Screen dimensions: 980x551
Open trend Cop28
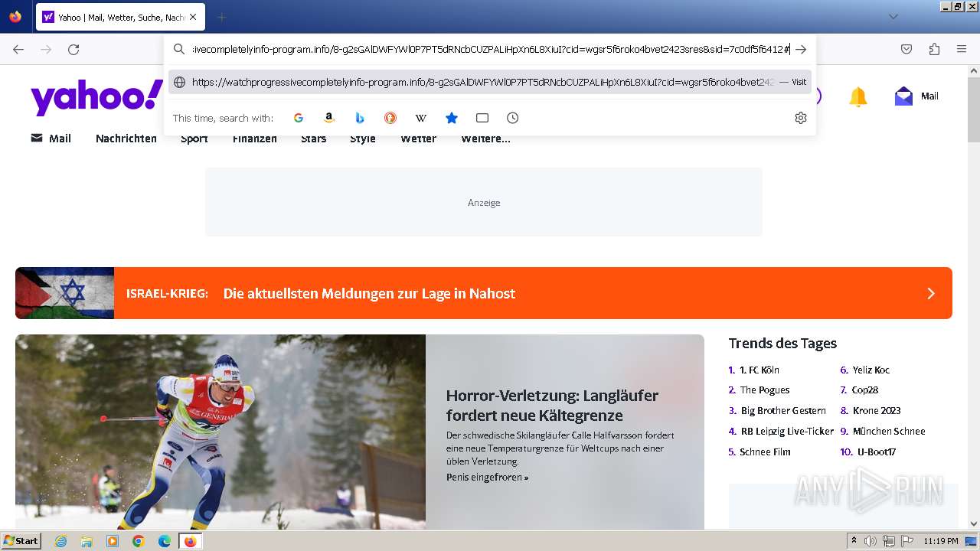865,390
